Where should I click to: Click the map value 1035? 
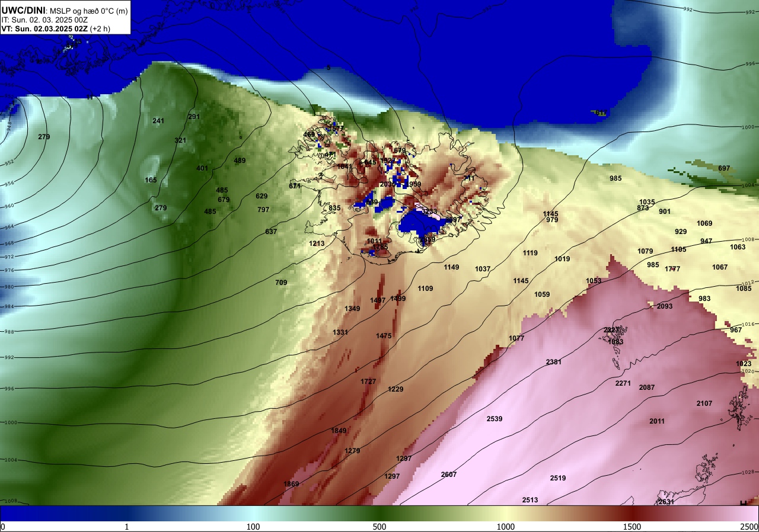(647, 202)
